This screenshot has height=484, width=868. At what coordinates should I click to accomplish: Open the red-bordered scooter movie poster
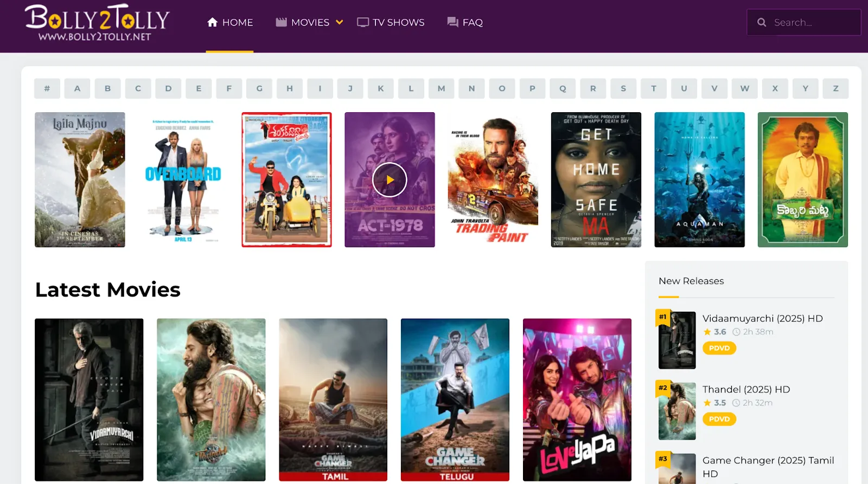pyautogui.click(x=286, y=179)
